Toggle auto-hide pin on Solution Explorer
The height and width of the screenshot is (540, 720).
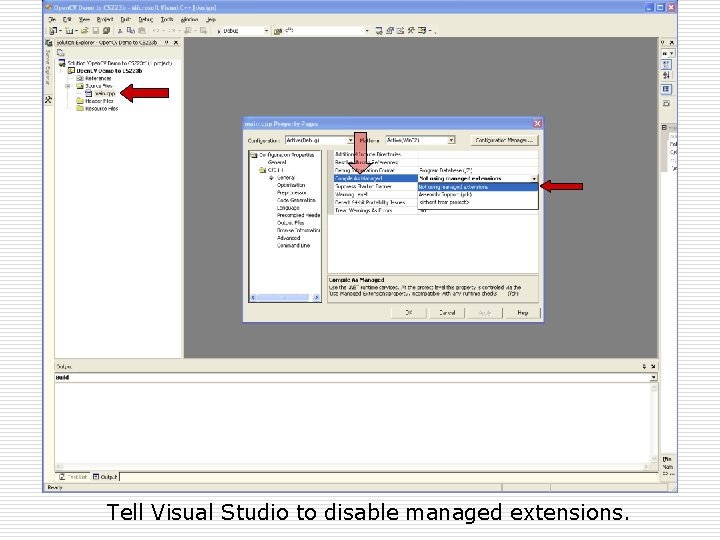[x=166, y=42]
